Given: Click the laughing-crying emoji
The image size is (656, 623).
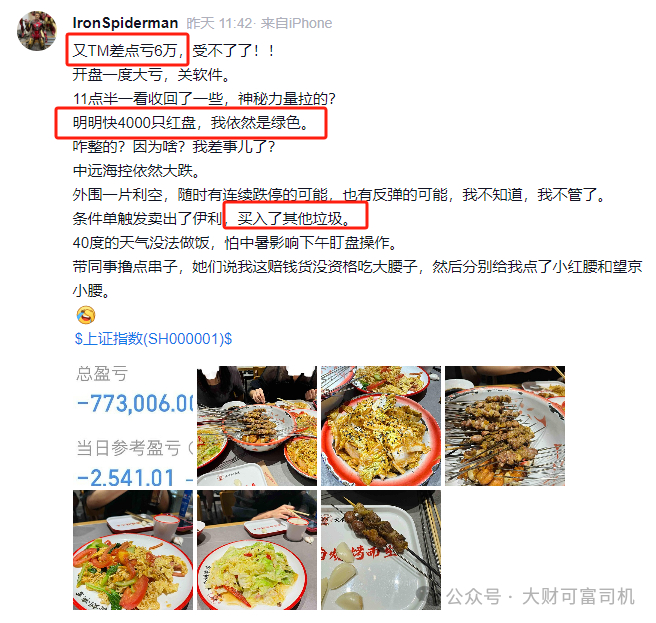Looking at the screenshot, I should (86, 315).
